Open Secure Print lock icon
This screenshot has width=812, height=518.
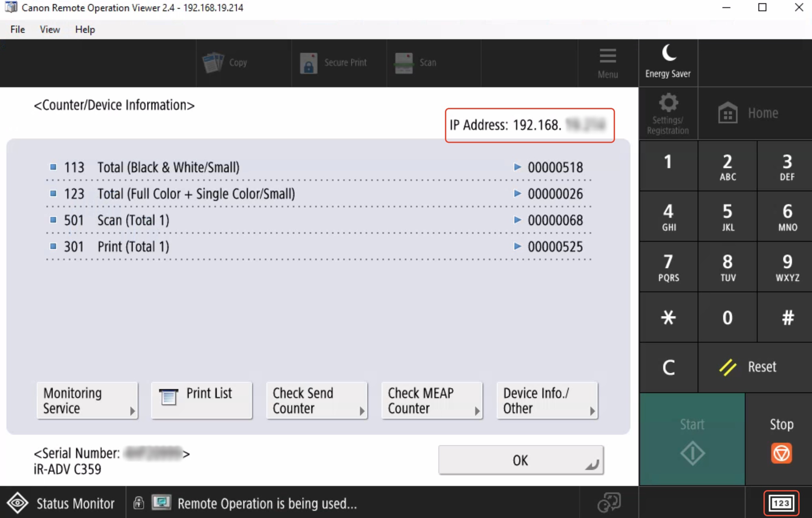(x=308, y=63)
